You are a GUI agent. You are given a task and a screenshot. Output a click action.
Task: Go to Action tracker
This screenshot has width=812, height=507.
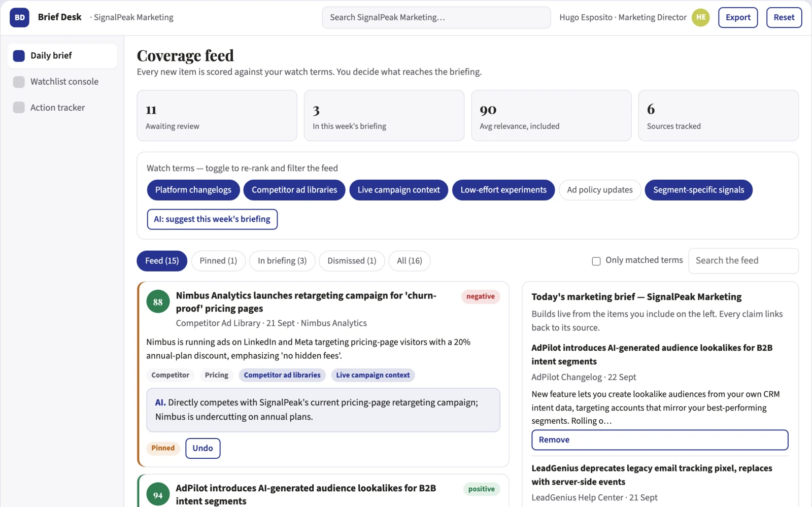pos(62,108)
